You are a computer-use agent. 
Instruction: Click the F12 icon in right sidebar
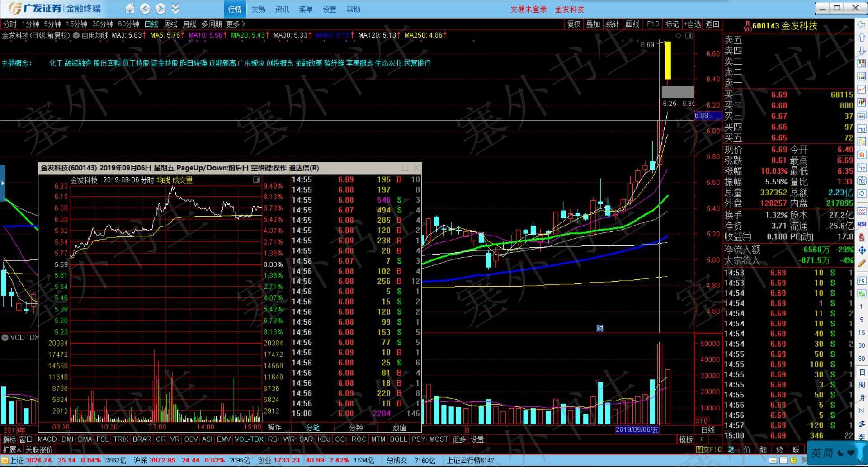pyautogui.click(x=862, y=168)
